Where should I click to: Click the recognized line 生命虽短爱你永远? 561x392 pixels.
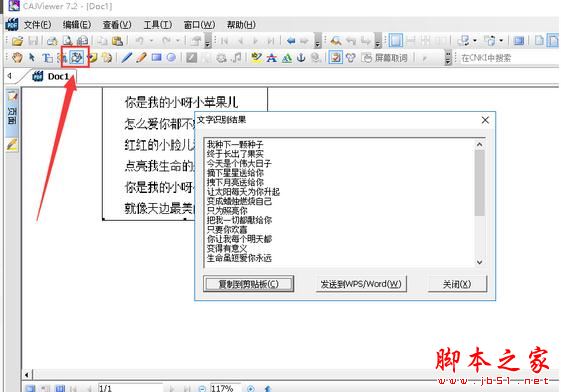239,258
